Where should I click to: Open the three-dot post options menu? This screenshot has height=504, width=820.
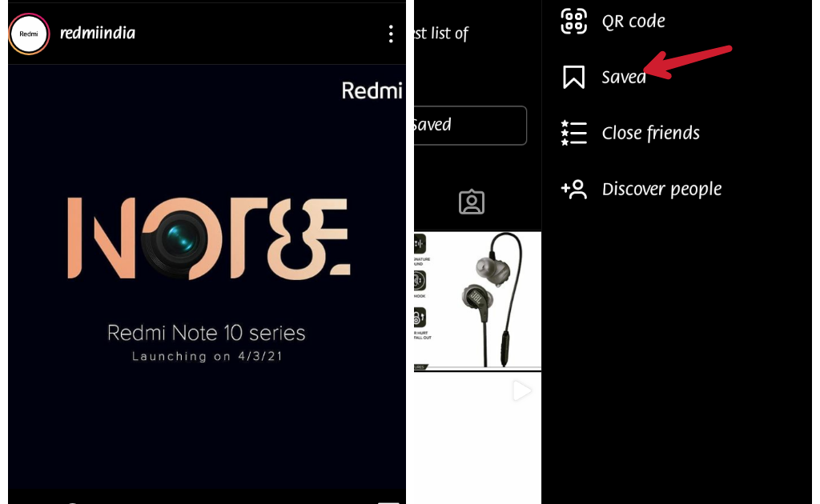coord(391,34)
